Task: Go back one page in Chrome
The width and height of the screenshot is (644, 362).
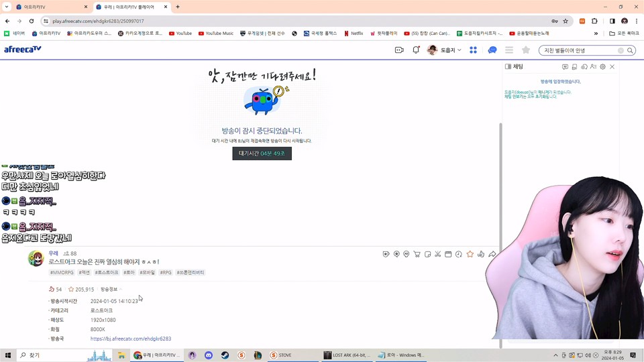Action: (7, 21)
